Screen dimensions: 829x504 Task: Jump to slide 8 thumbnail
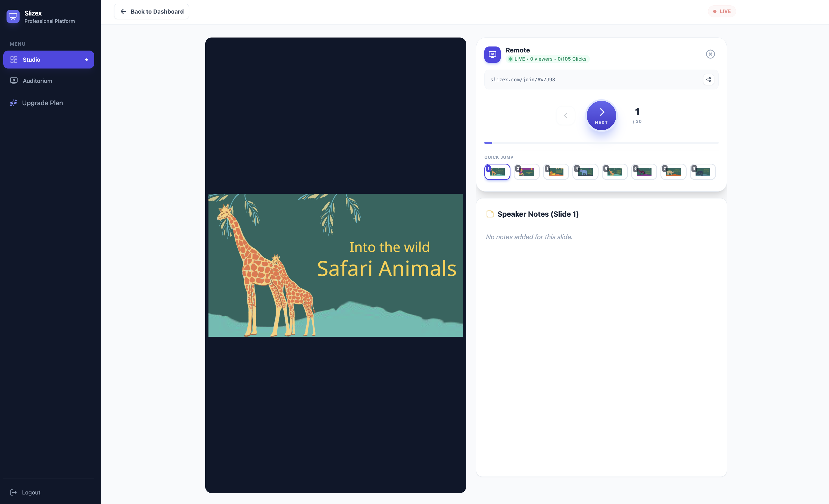click(x=703, y=172)
